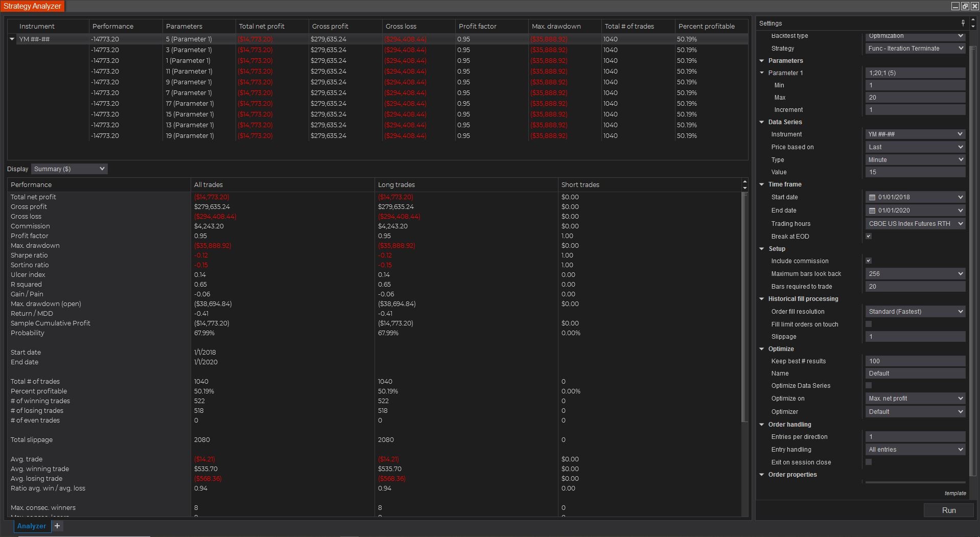
Task: Click the Bars required to trade field
Action: 915,287
